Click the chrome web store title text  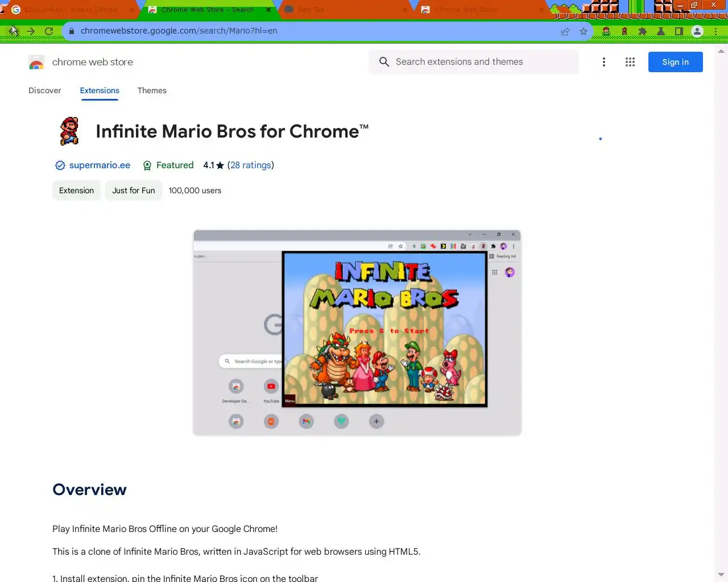(x=93, y=62)
